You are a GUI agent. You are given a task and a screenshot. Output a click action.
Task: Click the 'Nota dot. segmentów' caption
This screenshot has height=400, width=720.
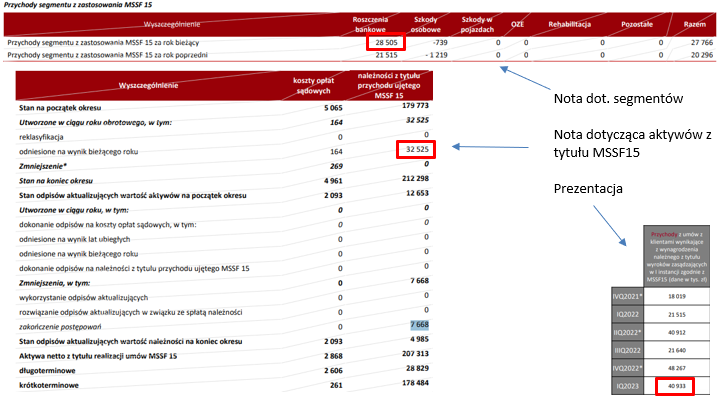pyautogui.click(x=619, y=99)
